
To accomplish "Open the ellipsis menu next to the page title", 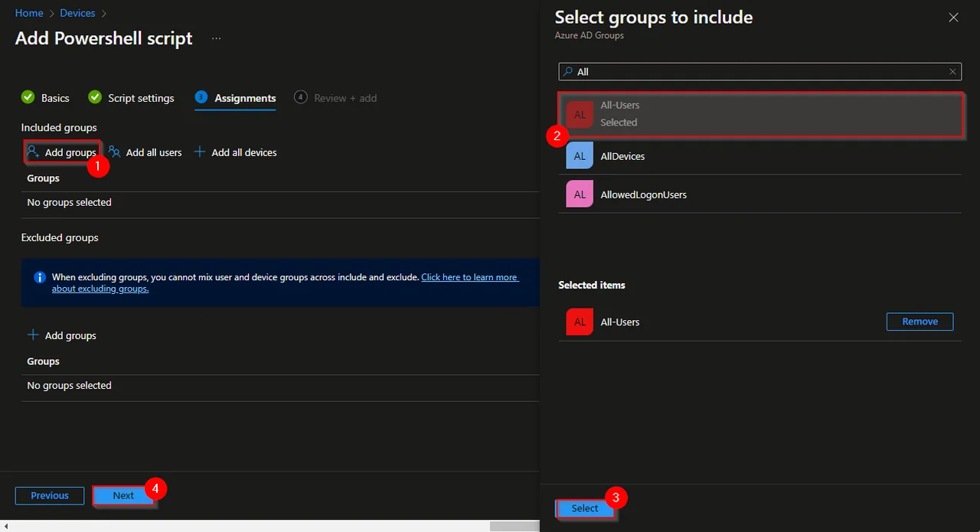I will click(x=216, y=38).
